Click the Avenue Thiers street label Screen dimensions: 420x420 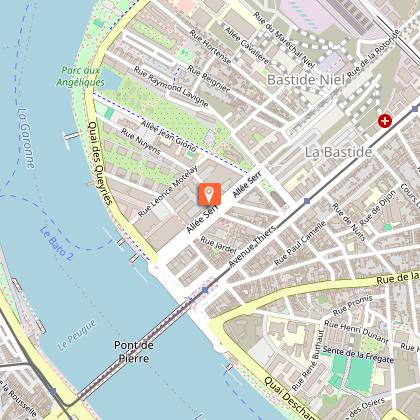(252, 247)
